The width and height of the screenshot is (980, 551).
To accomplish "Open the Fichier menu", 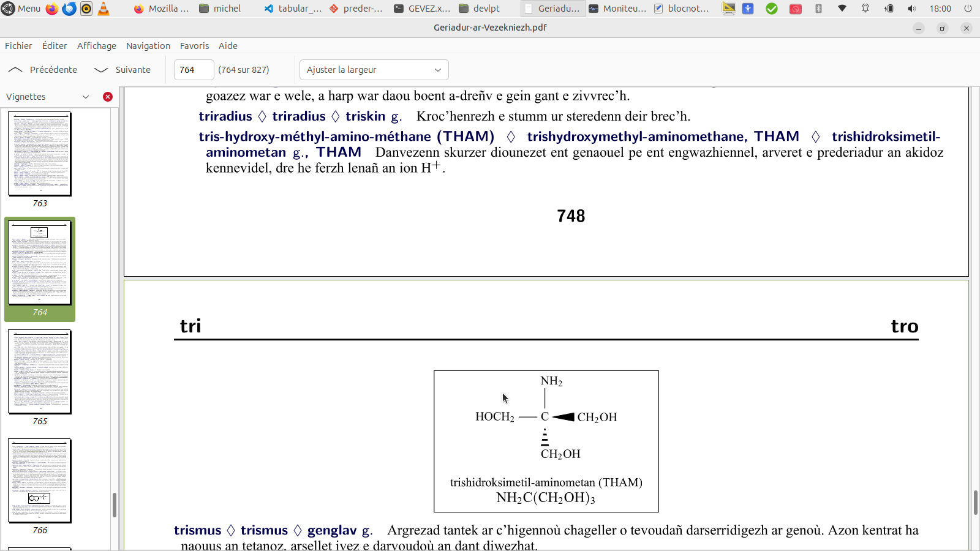I will pyautogui.click(x=18, y=46).
